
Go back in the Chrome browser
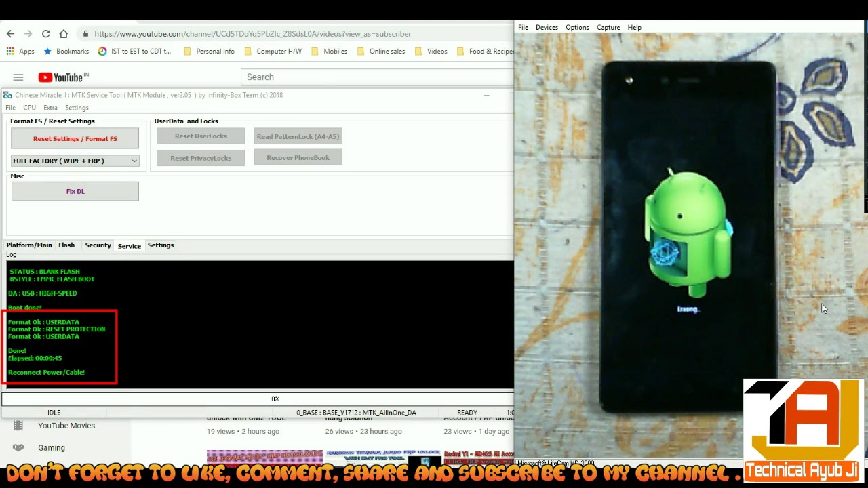pyautogui.click(x=10, y=33)
